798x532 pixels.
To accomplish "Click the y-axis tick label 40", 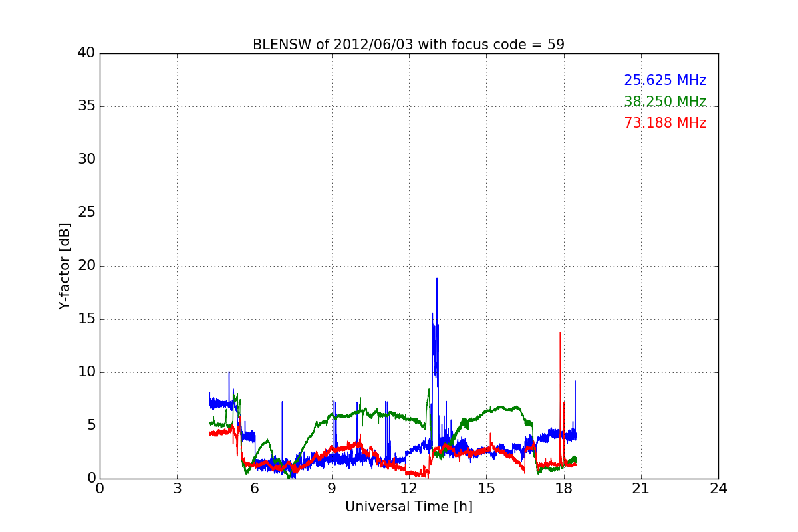I will click(86, 53).
